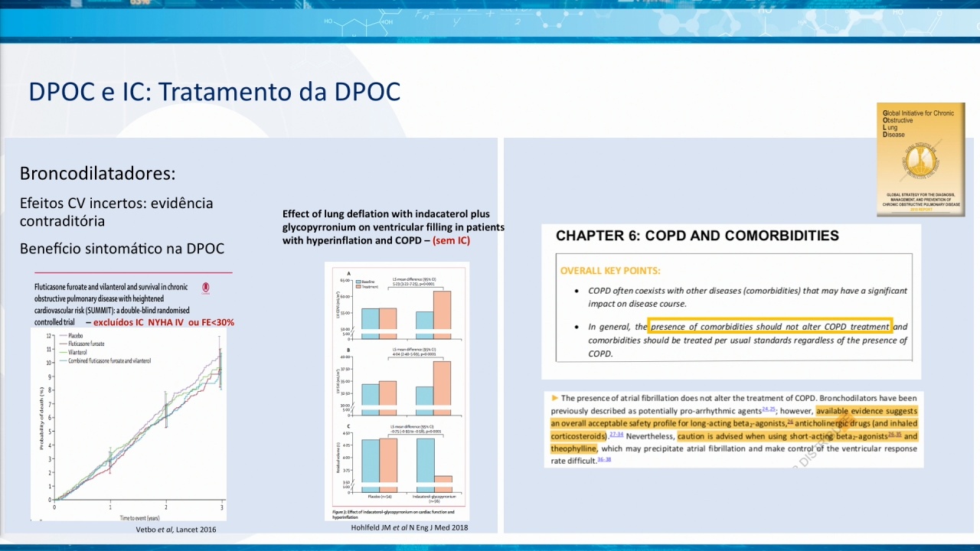
Task: Select 'Efeitos CV incertos: evidência contraditória' text
Action: [116, 212]
